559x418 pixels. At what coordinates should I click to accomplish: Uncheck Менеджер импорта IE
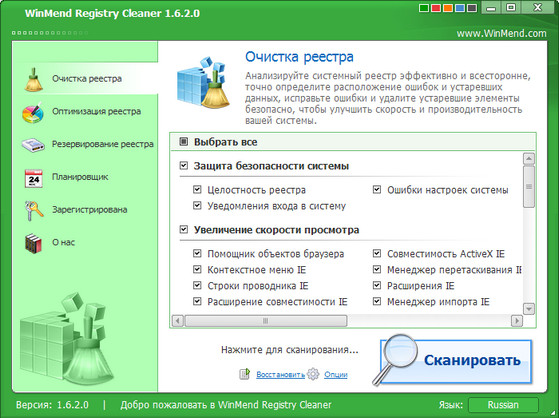pos(377,301)
